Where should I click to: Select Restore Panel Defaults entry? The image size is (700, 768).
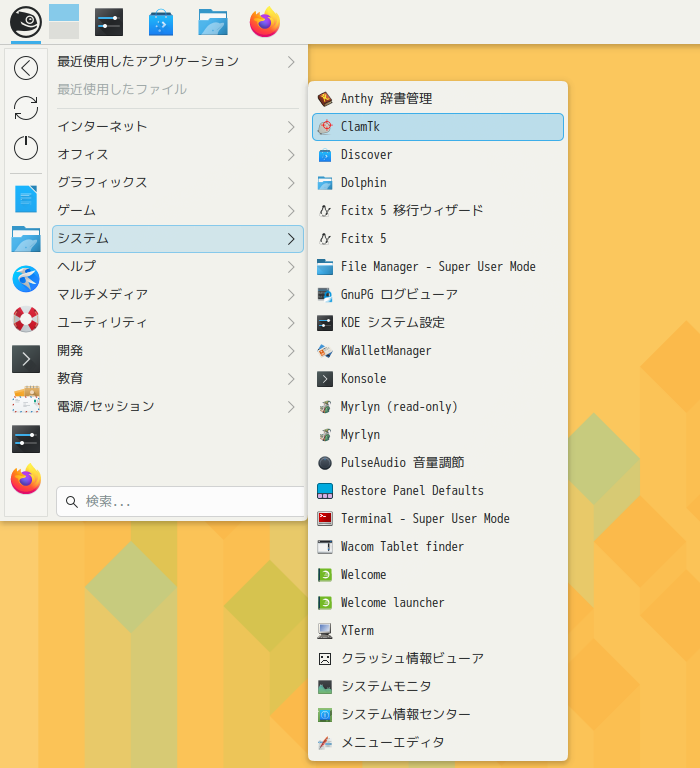pos(438,491)
